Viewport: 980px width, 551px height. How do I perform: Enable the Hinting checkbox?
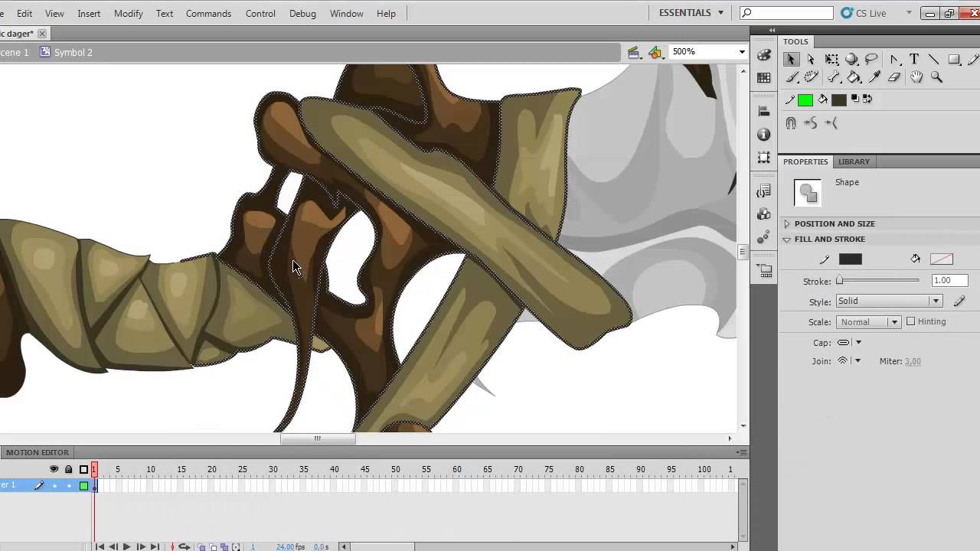point(911,322)
